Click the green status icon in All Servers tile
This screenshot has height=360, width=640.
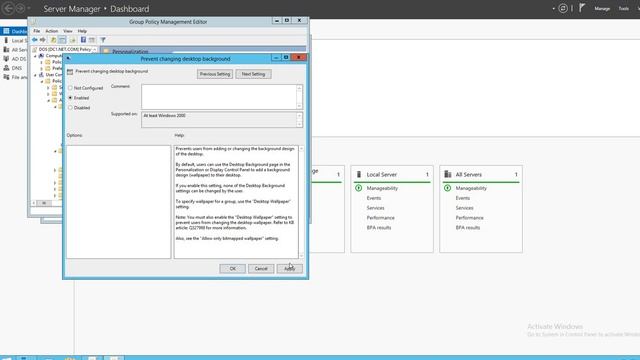[x=447, y=188]
